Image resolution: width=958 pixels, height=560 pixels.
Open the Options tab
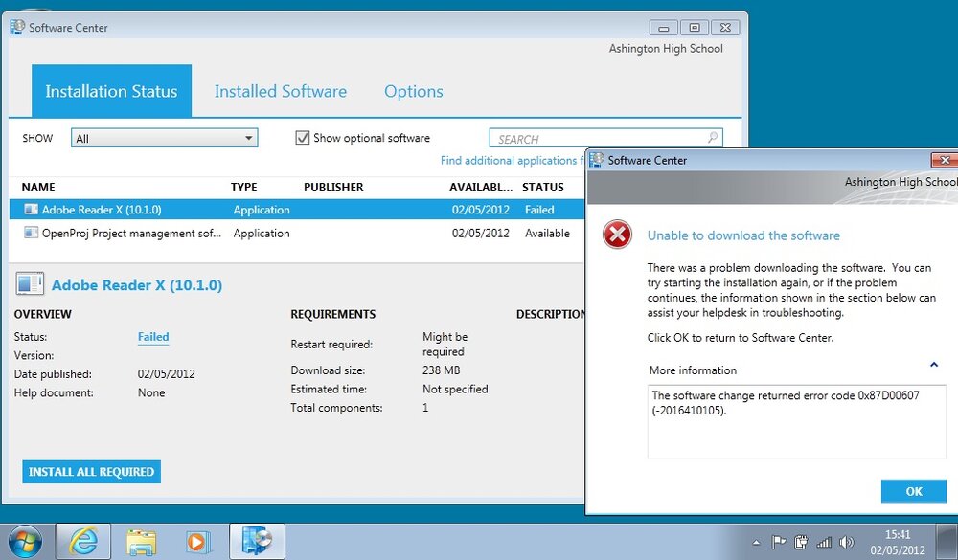[414, 91]
